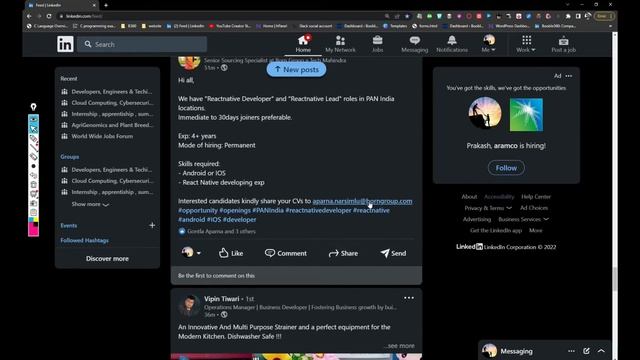This screenshot has height=360, width=640.
Task: Like the React Native hiring post
Action: 231,253
